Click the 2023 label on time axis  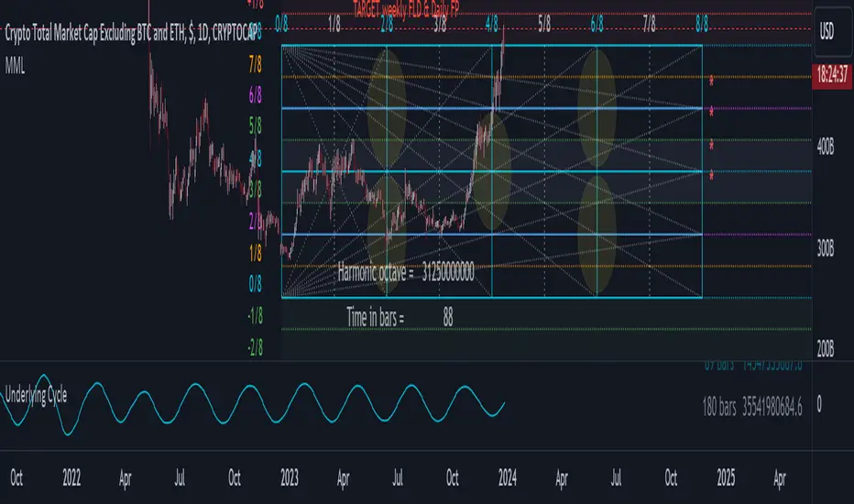(290, 477)
